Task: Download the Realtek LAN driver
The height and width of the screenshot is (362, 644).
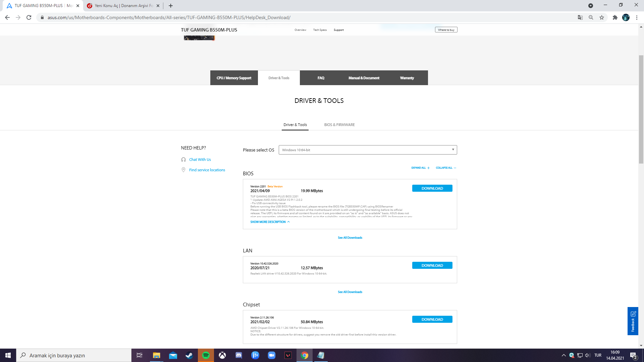Action: 432,265
